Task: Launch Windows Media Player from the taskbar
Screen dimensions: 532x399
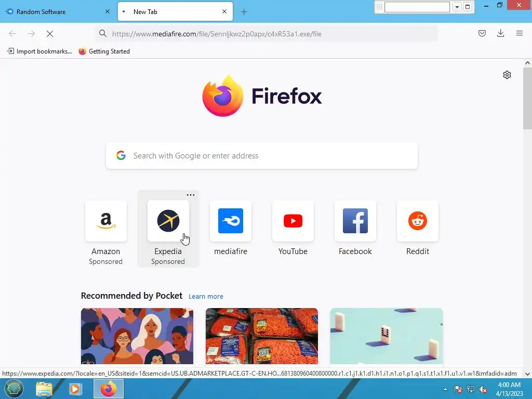Action: 75,389
